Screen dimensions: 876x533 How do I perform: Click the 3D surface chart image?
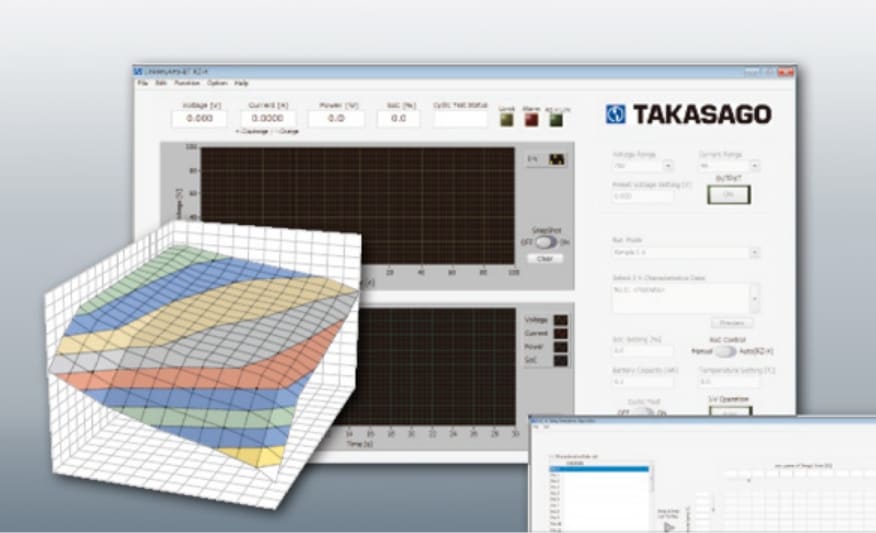pos(204,363)
